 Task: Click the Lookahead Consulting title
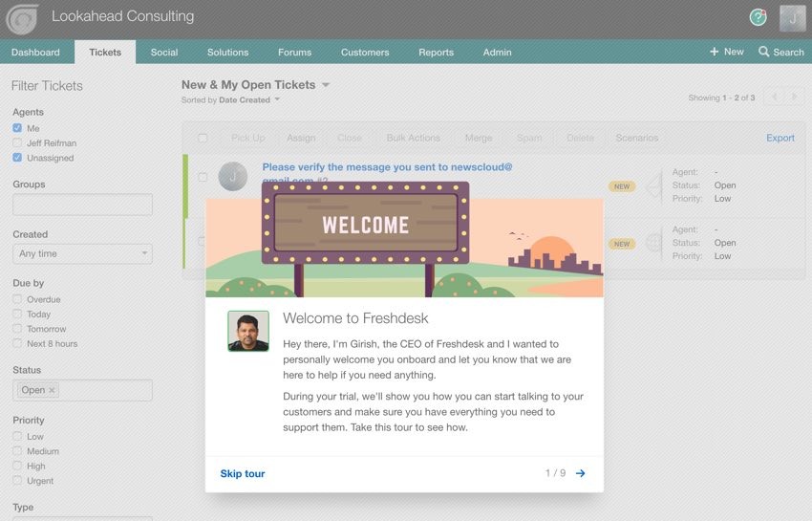(x=122, y=16)
